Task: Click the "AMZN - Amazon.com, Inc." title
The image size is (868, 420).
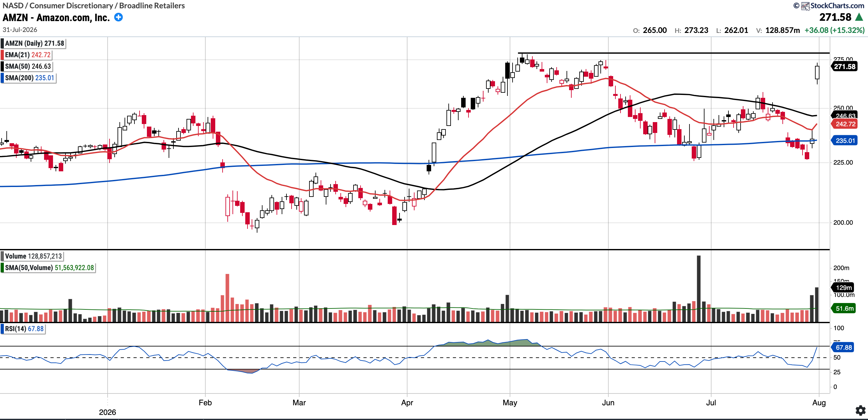Action: (56, 18)
